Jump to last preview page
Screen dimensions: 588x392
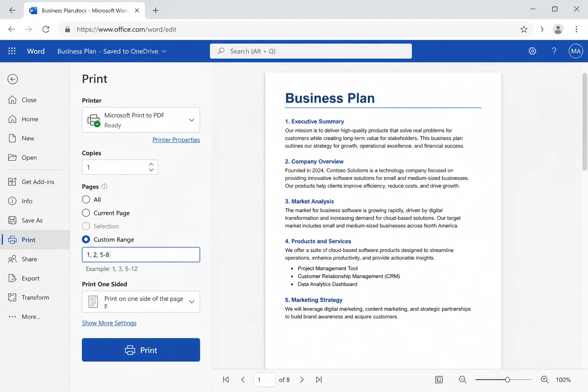click(318, 380)
